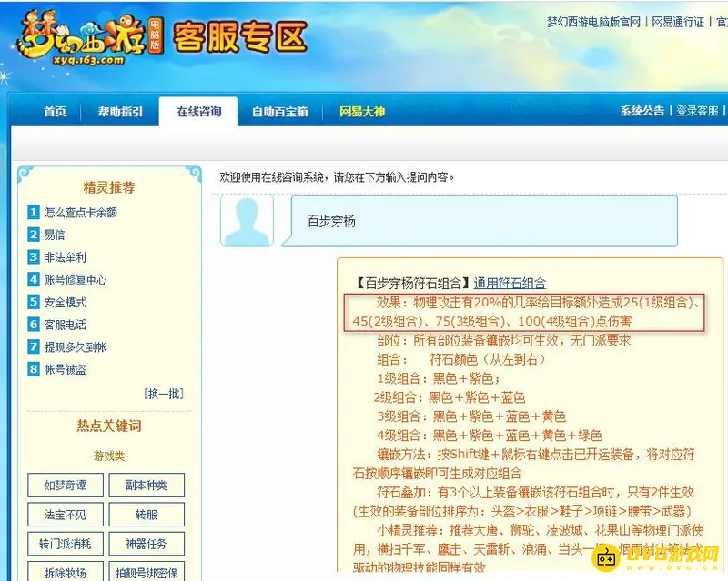
Task: Open the 自助百宝箱 tab
Action: [280, 111]
